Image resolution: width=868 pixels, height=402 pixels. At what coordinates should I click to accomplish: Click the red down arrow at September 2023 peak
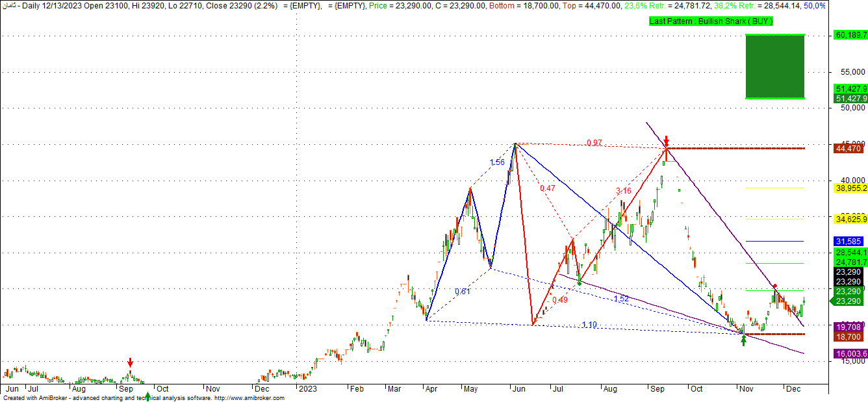666,141
